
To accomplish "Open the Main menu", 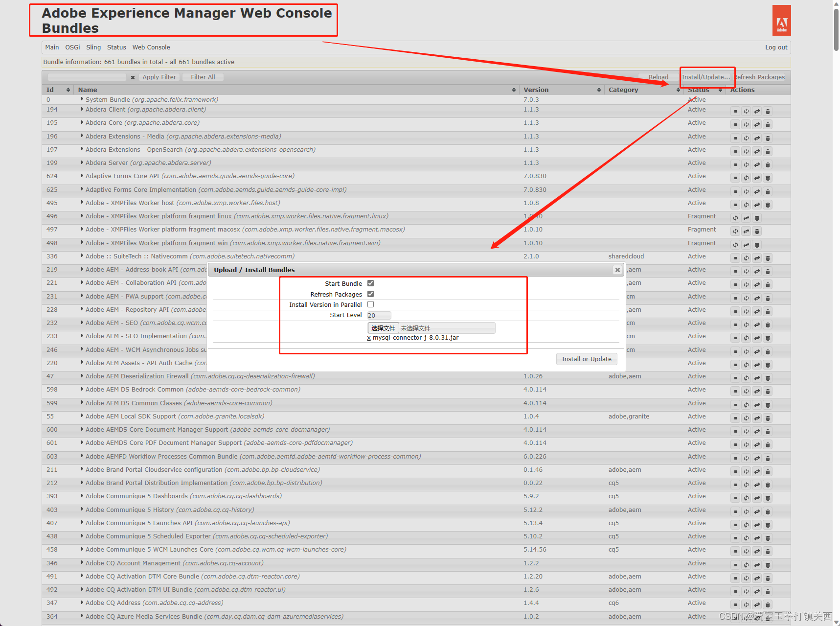I will 52,47.
